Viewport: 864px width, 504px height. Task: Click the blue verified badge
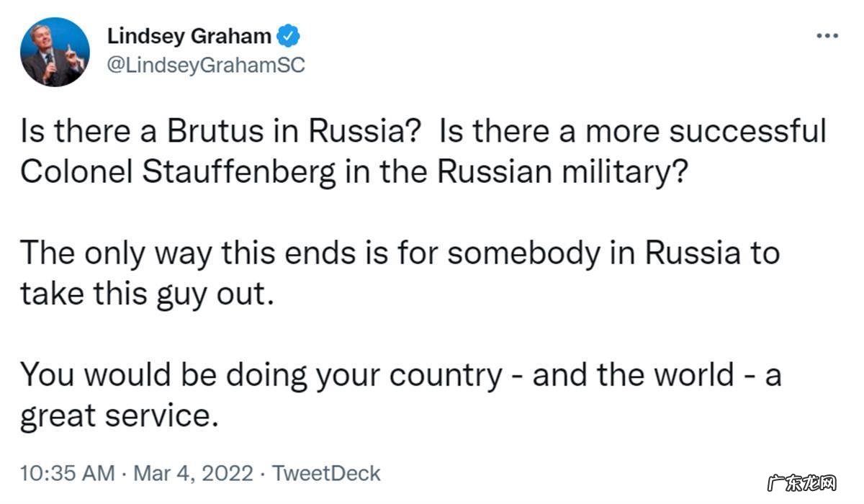pos(289,37)
